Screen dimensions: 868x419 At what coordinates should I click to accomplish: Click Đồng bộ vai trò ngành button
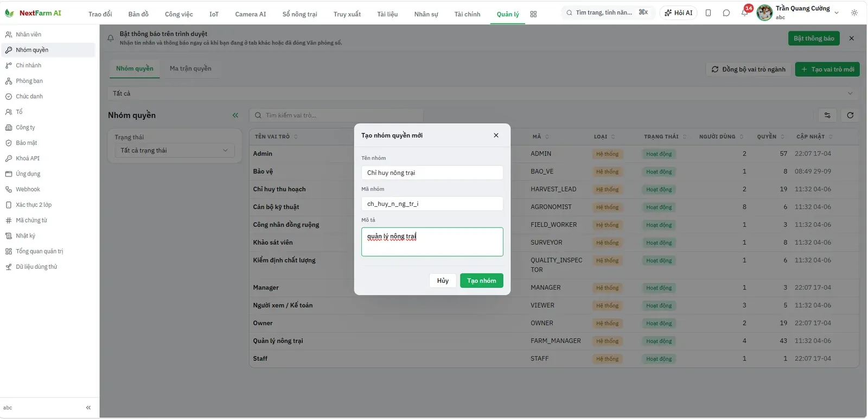click(749, 69)
